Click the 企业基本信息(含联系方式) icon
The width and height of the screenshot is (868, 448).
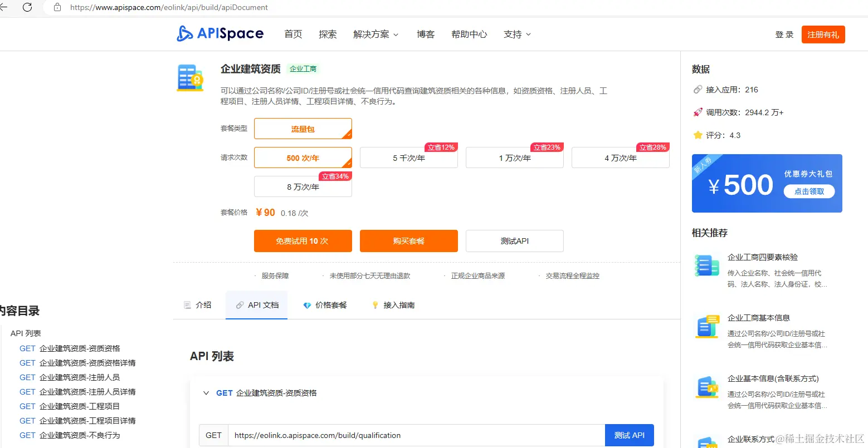(707, 387)
